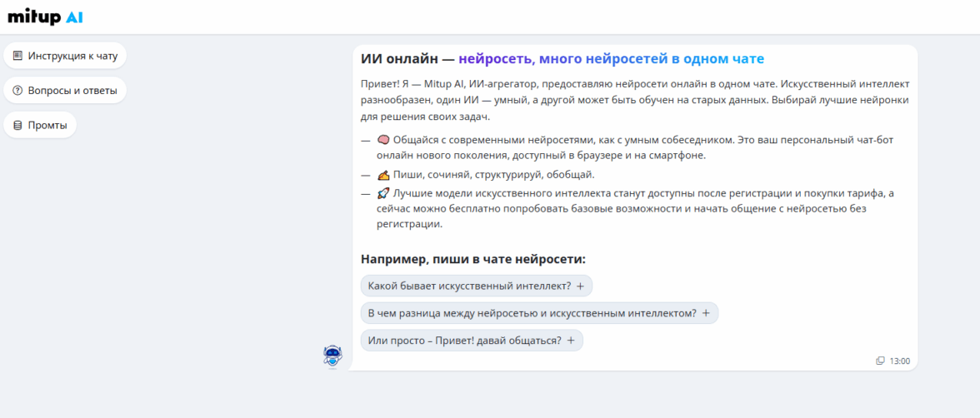Image resolution: width=980 pixels, height=418 pixels.
Task: Open Инструкция к чату button
Action: click(65, 56)
